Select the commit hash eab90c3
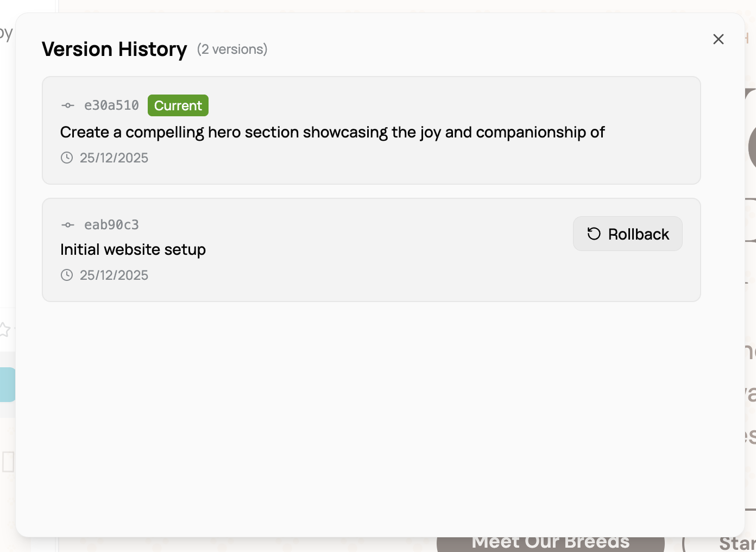 [111, 225]
